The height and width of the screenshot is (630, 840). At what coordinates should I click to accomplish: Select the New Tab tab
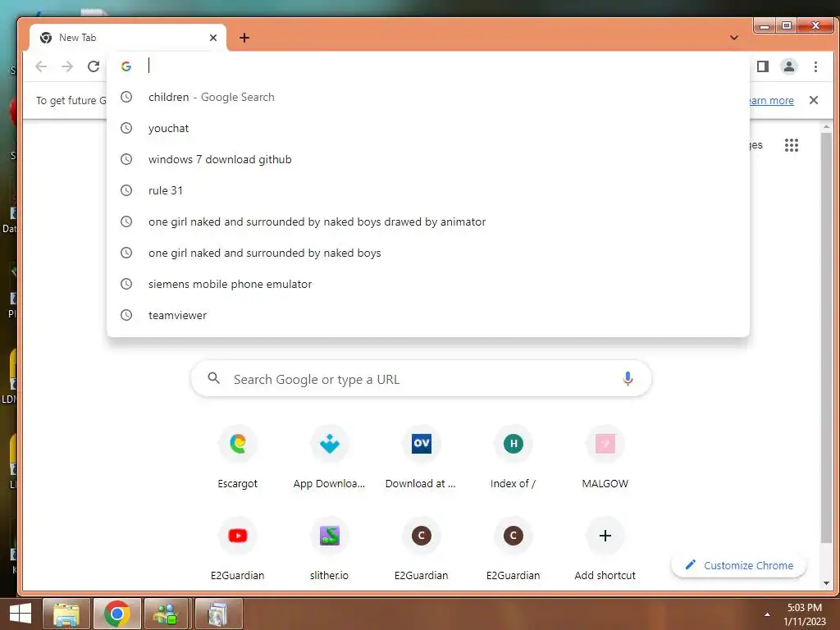pos(127,38)
